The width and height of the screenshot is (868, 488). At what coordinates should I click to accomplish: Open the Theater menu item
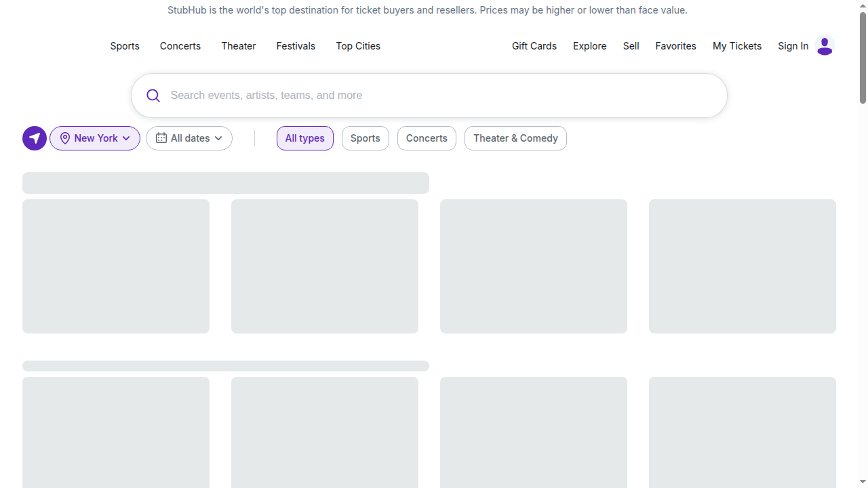[x=238, y=46]
